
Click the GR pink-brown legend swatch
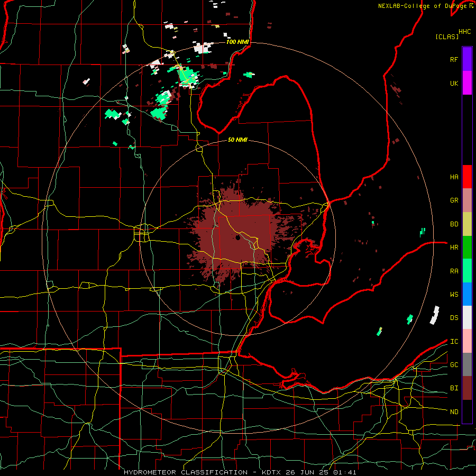pyautogui.click(x=467, y=200)
